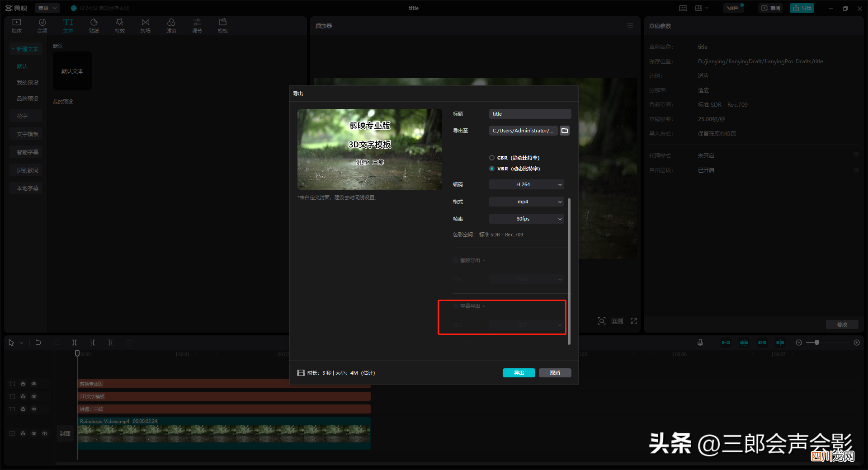
Task: Click the redo arrow in the timeline toolbar
Action: (x=57, y=343)
